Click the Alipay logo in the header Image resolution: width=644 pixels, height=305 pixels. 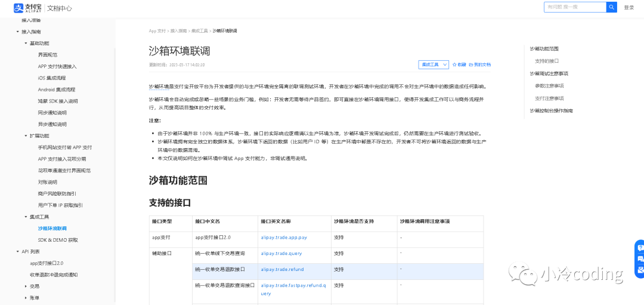[27, 7]
